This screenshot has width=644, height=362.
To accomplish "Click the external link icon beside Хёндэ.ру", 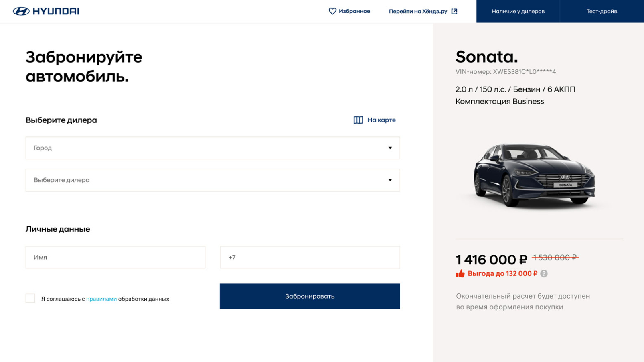I will pyautogui.click(x=454, y=11).
